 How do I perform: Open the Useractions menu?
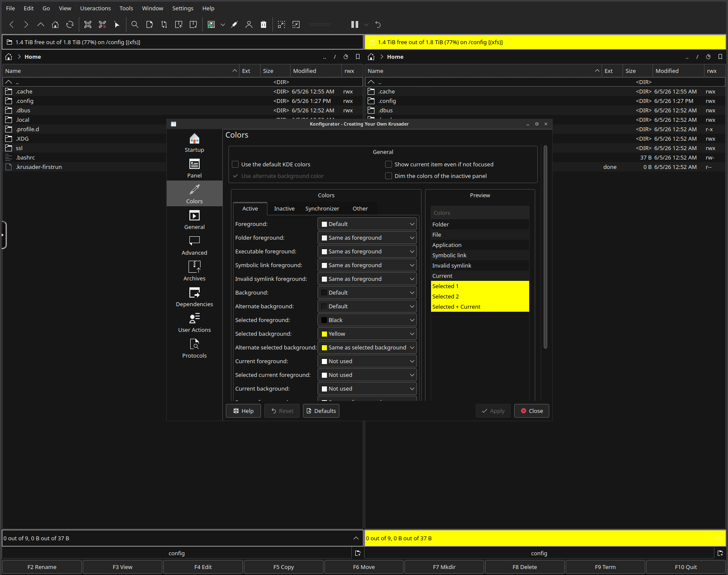pyautogui.click(x=96, y=8)
